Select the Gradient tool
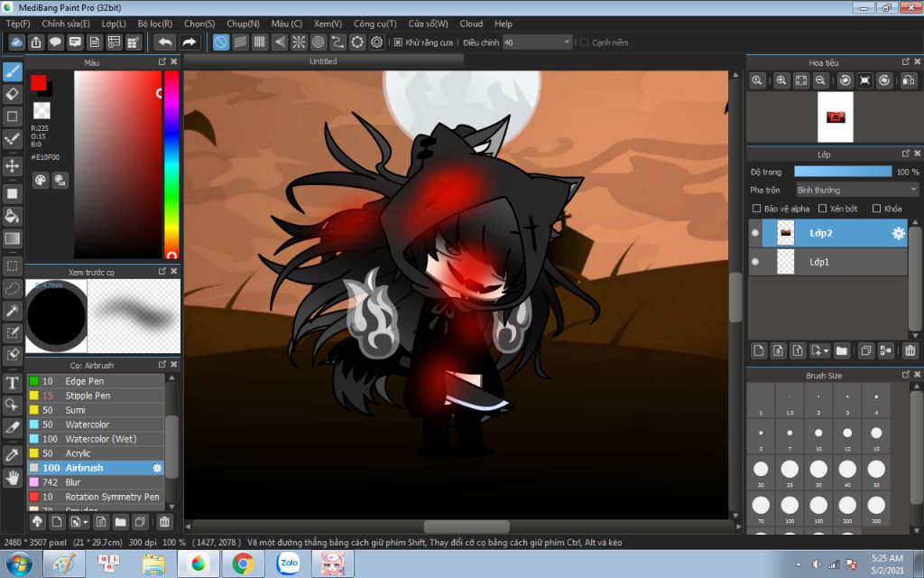Screen dimensions: 924x578 tap(13, 238)
